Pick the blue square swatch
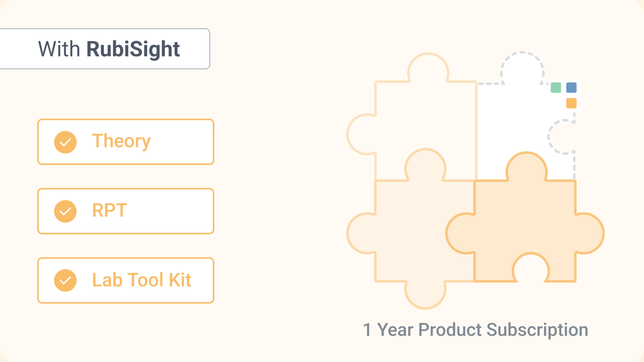Screen dimensions: 644x362 pyautogui.click(x=571, y=88)
